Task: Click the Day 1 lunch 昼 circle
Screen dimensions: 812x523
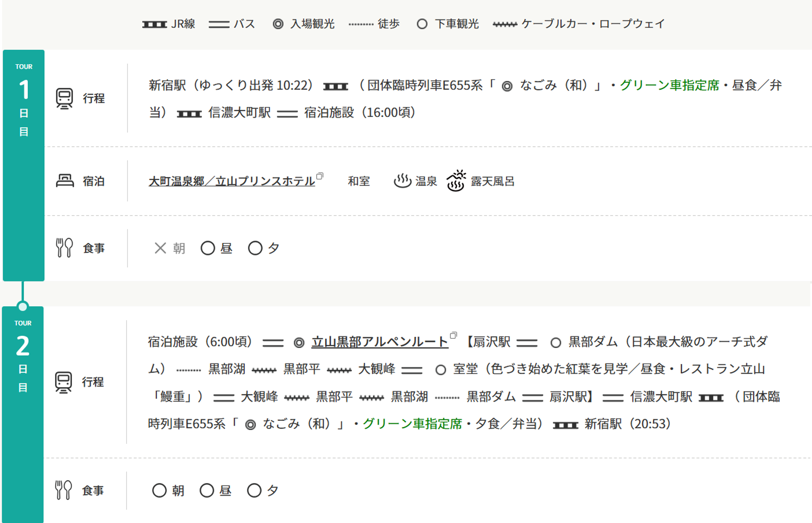Action: 207,248
